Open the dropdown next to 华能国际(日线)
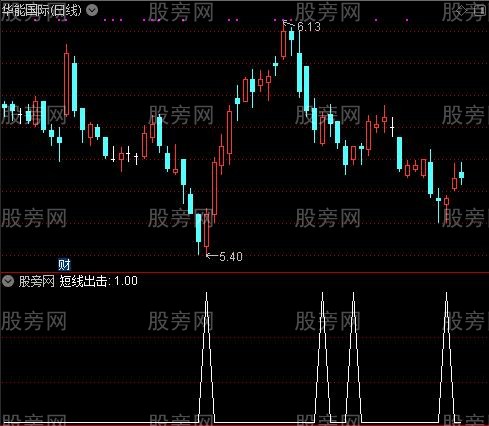This screenshot has width=489, height=426. [x=92, y=10]
